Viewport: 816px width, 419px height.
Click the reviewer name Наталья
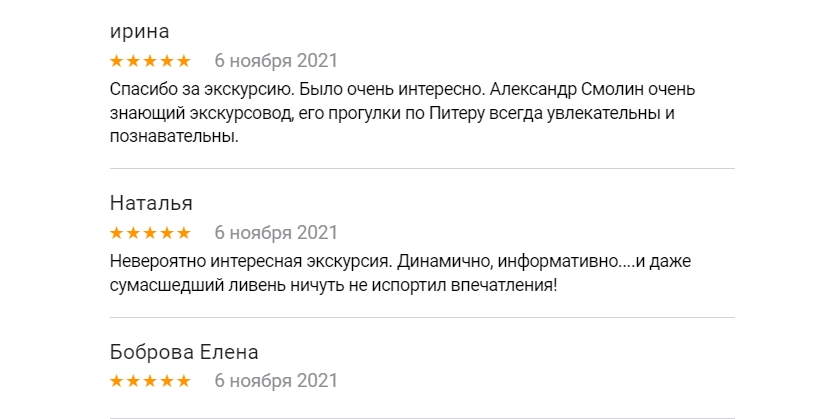(151, 204)
